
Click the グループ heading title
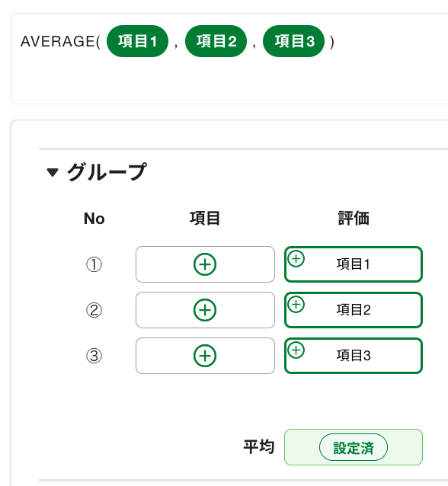[107, 172]
